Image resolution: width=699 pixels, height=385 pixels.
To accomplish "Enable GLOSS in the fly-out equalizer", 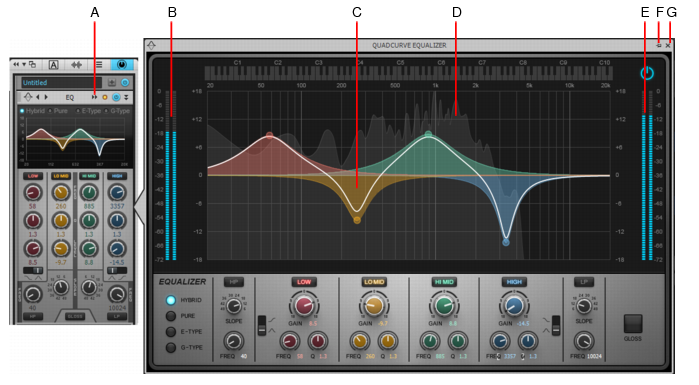I will point(633,324).
